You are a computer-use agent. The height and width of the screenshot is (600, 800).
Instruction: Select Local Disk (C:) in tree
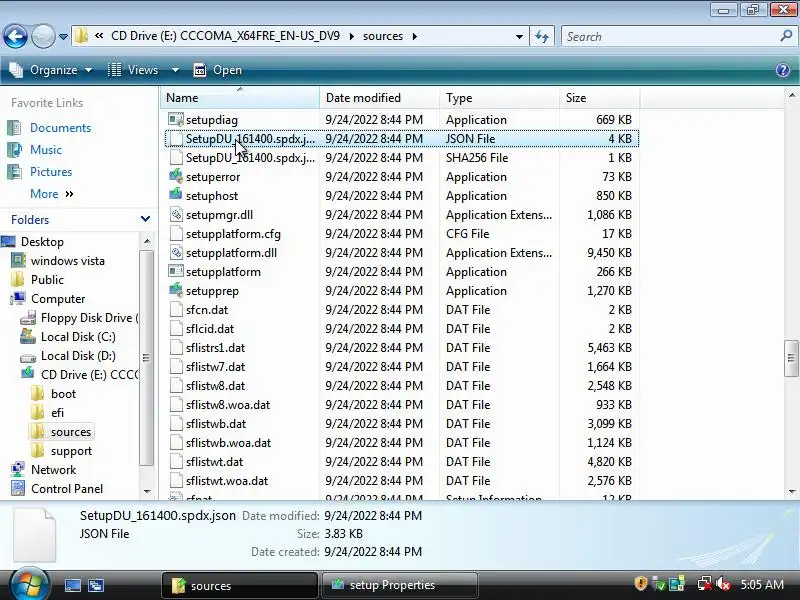78,337
